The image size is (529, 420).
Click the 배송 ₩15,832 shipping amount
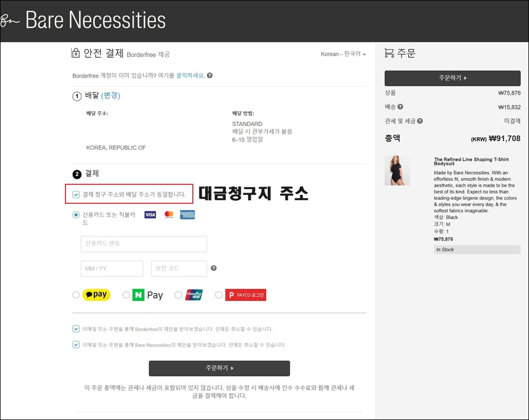pyautogui.click(x=509, y=107)
